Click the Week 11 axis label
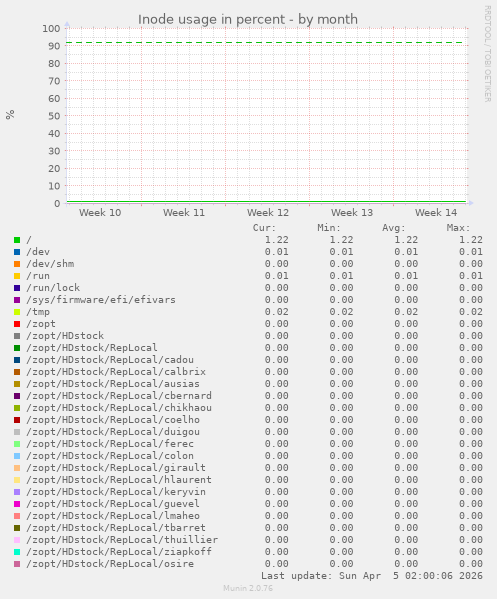This screenshot has height=599, width=497. [x=184, y=213]
